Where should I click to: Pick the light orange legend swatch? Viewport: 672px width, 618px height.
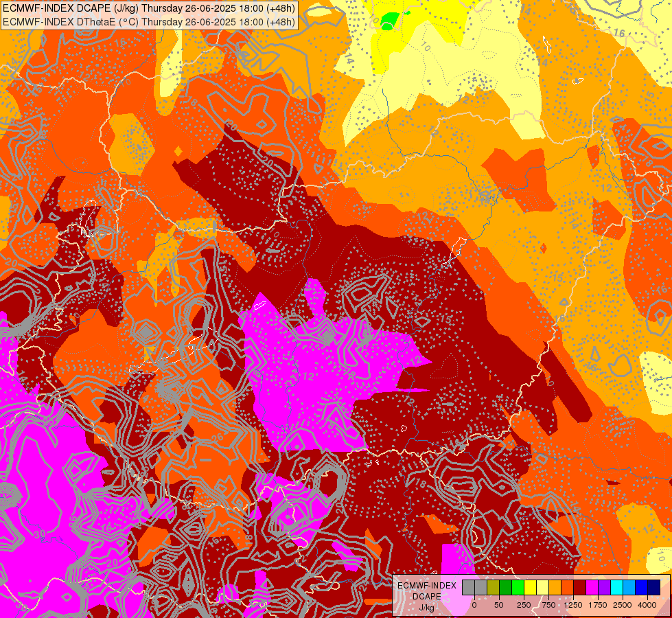point(555,588)
